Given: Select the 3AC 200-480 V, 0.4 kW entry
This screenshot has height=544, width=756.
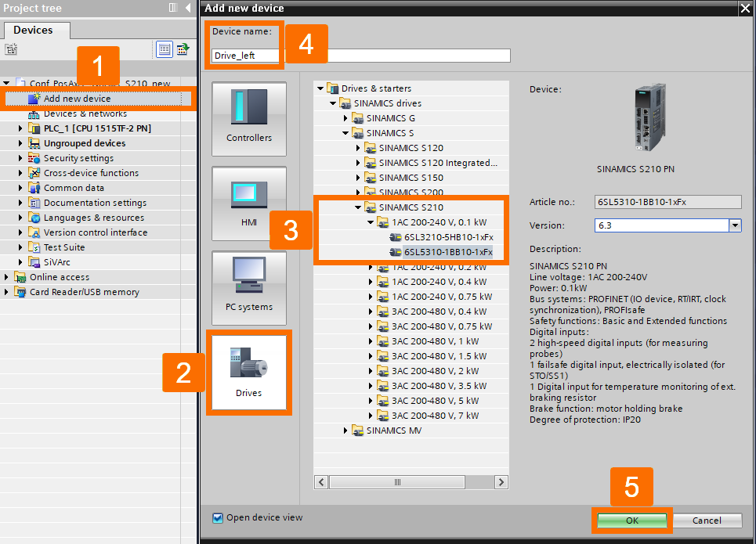Looking at the screenshot, I should tap(439, 312).
